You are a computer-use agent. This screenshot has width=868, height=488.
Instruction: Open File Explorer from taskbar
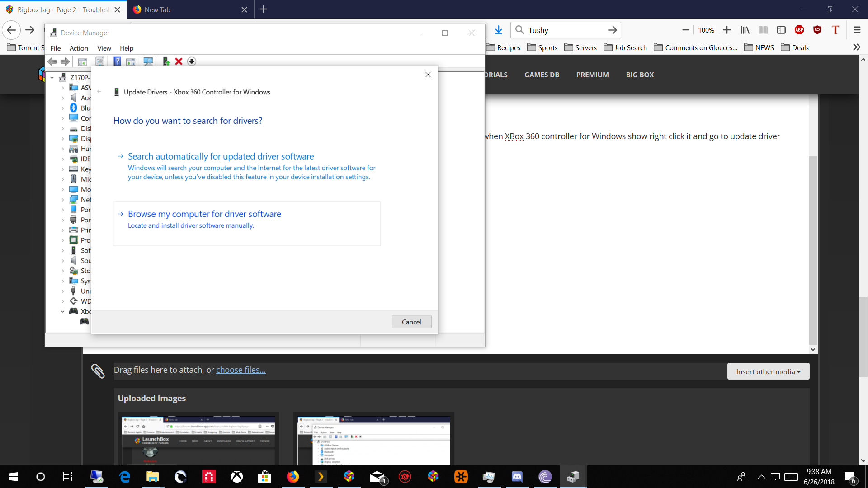tap(152, 477)
